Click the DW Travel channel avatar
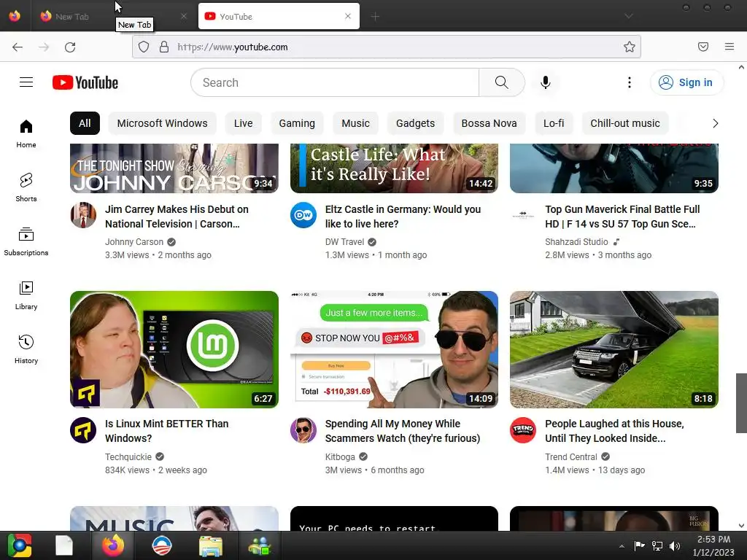The width and height of the screenshot is (747, 560). [x=303, y=215]
